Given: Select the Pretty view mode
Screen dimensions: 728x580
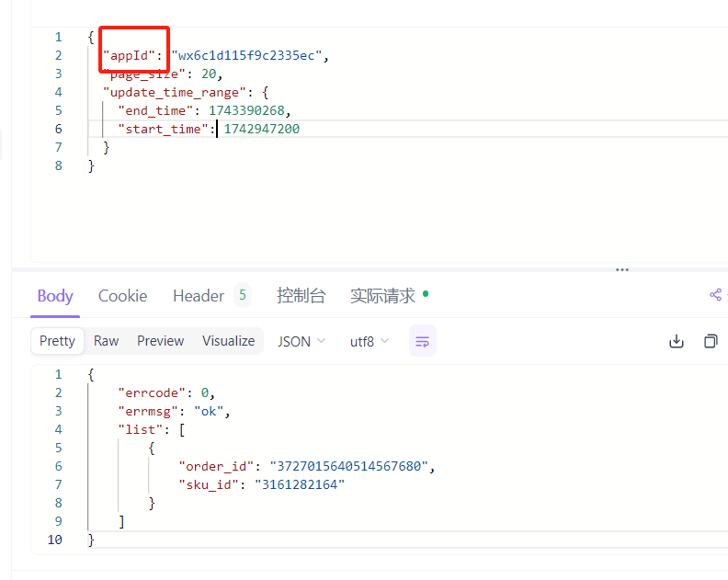Looking at the screenshot, I should point(57,341).
